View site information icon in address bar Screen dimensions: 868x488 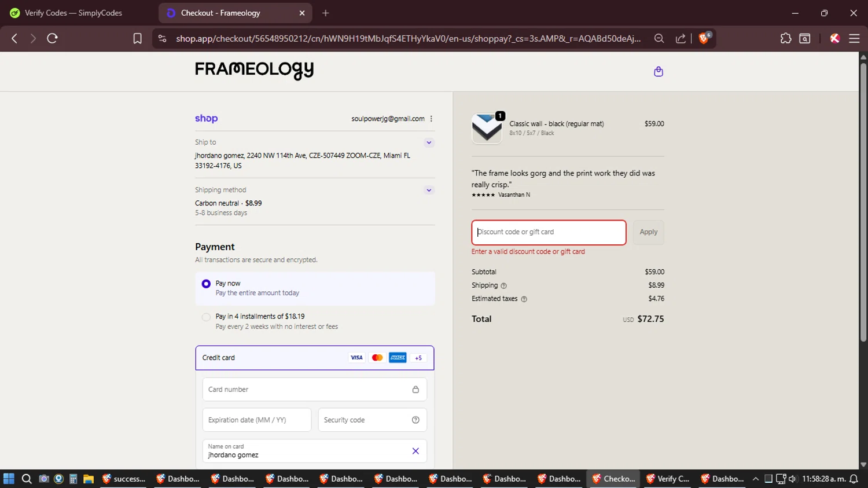point(163,38)
